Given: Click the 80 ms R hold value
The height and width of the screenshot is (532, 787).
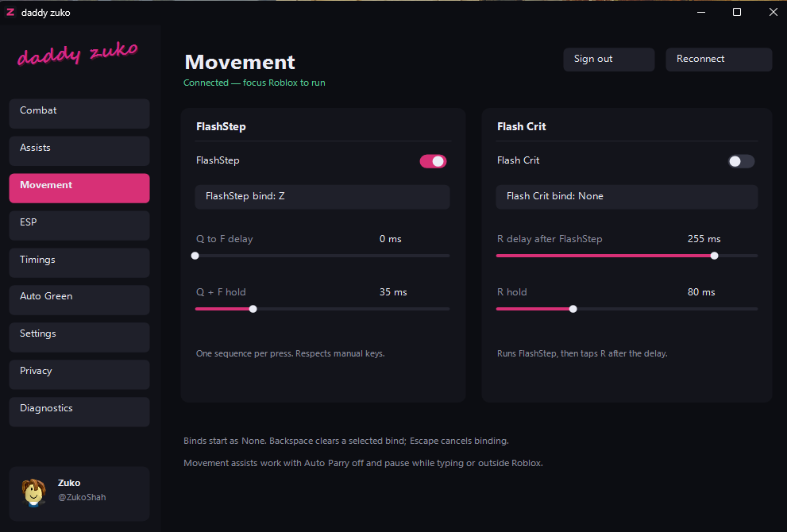Looking at the screenshot, I should pyautogui.click(x=701, y=292).
